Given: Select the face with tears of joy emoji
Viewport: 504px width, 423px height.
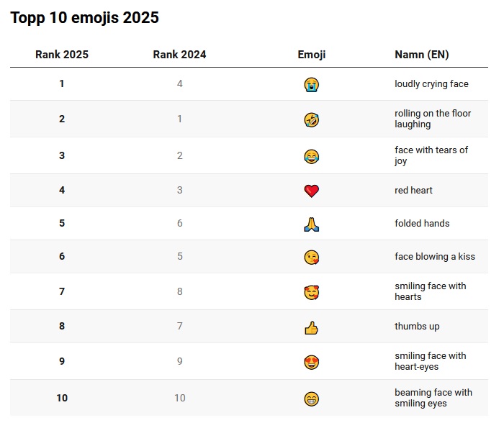Looking at the screenshot, I should pos(311,156).
